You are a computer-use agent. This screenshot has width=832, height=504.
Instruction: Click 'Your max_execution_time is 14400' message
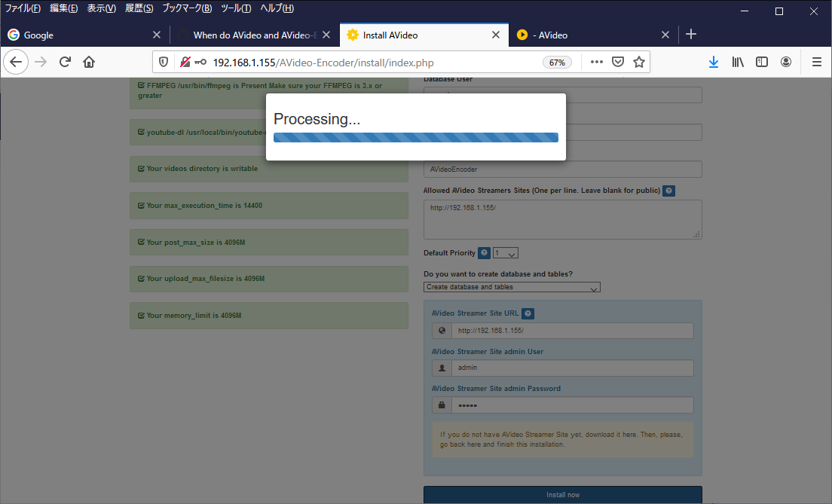tap(269, 206)
